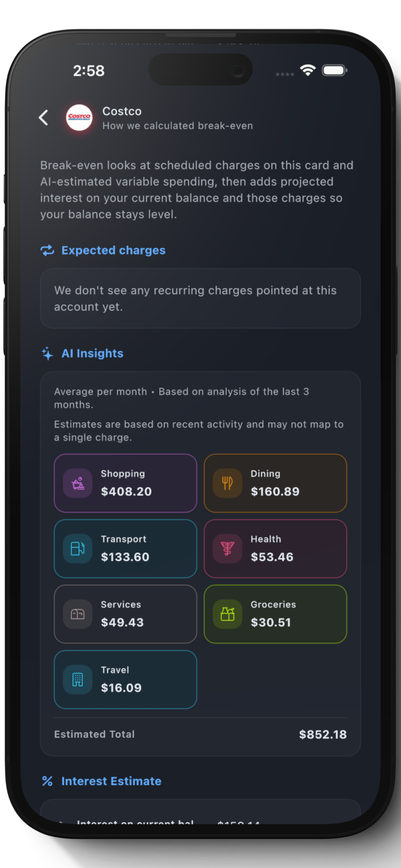Click the Groceries bag icon
Screen dimensions: 401x868
click(x=228, y=614)
